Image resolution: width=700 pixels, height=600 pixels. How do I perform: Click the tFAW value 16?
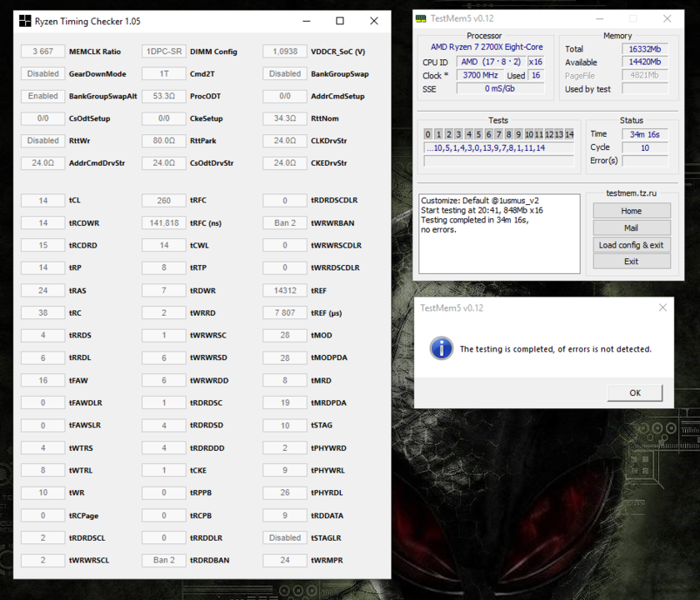tap(42, 380)
